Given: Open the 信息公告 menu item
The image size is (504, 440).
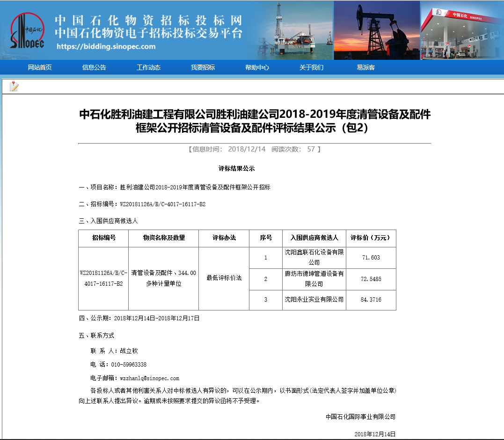Looking at the screenshot, I should [x=94, y=67].
